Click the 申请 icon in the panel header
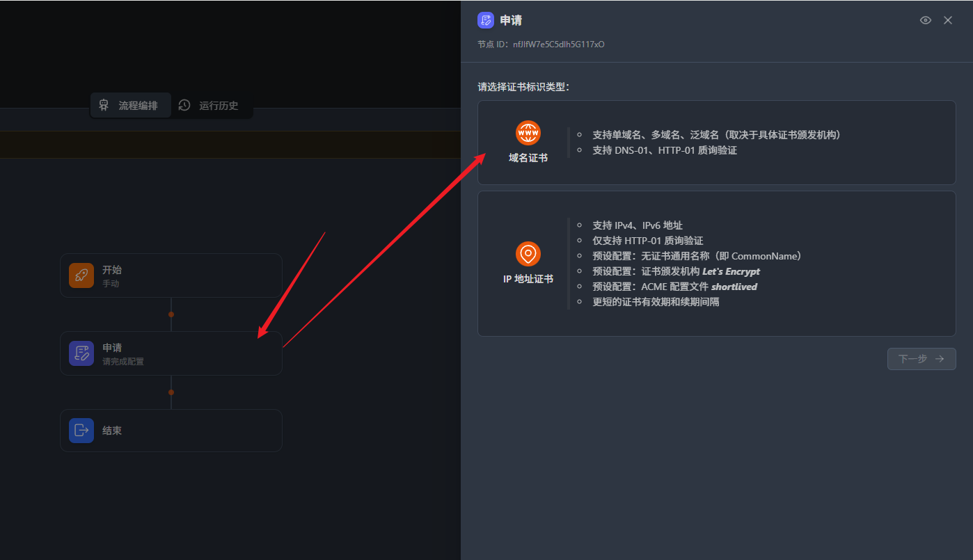 tap(485, 20)
